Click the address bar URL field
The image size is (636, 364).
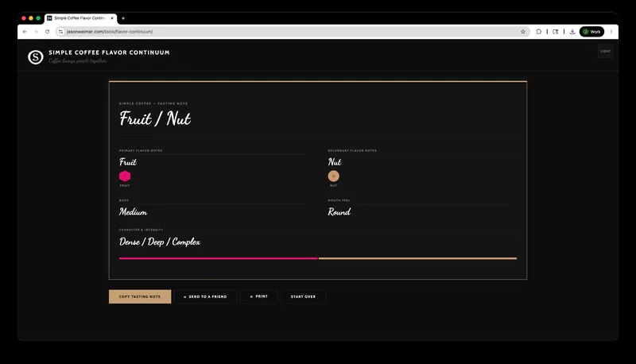pyautogui.click(x=292, y=32)
